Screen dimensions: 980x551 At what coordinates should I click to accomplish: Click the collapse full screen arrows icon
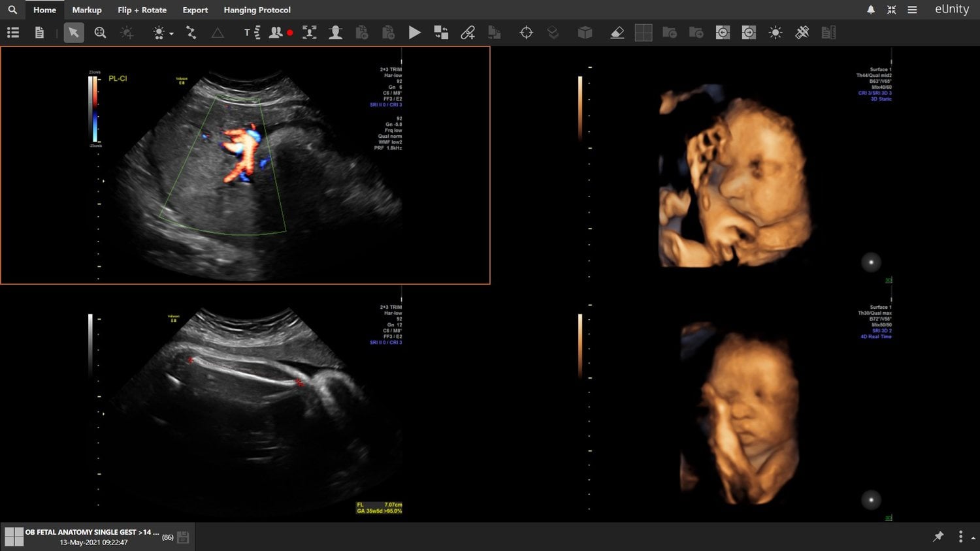pyautogui.click(x=891, y=10)
